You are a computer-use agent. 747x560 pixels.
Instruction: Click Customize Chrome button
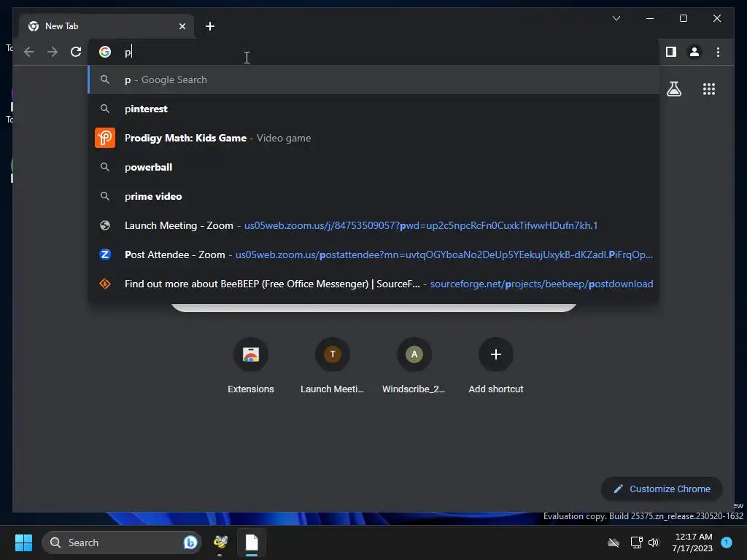click(662, 489)
